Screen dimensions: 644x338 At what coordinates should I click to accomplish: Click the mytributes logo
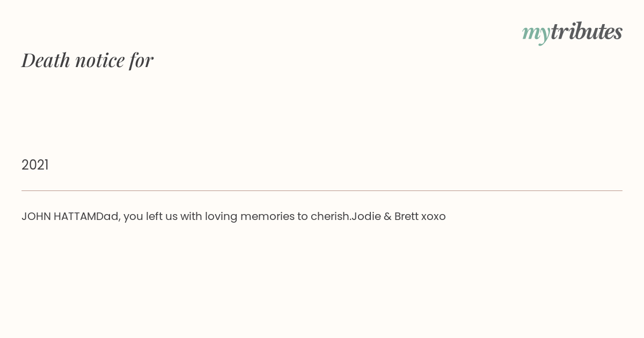click(x=572, y=32)
